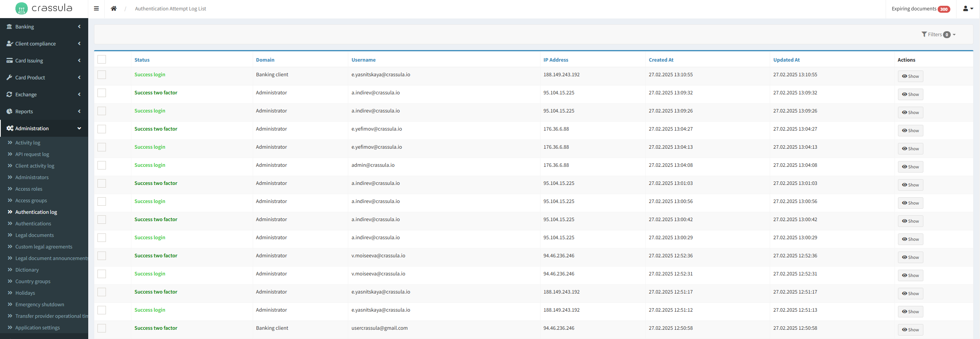
Task: Click the hamburger menu toggle icon
Action: click(x=96, y=8)
